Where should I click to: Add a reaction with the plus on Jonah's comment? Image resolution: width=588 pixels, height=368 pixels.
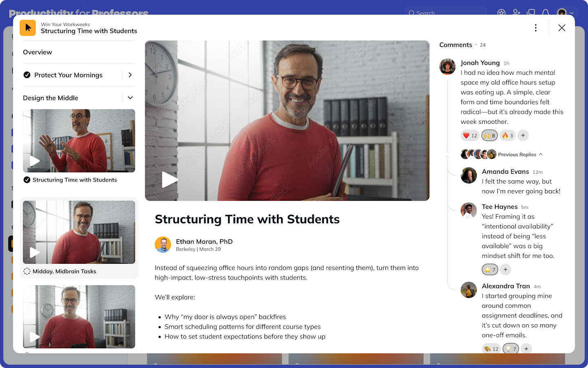click(x=523, y=135)
